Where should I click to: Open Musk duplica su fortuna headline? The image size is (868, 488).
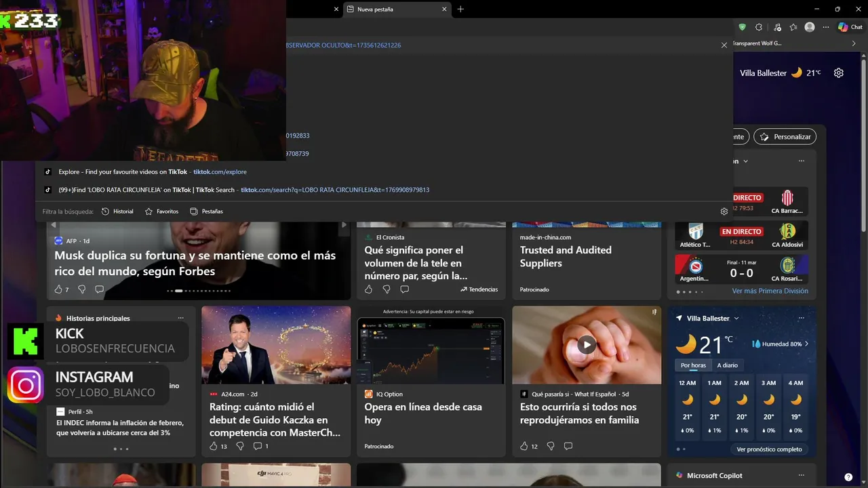click(x=195, y=264)
